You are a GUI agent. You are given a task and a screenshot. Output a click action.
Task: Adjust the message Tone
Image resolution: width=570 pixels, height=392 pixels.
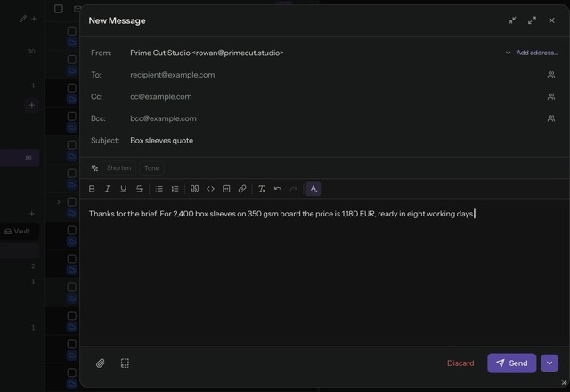[x=151, y=168]
